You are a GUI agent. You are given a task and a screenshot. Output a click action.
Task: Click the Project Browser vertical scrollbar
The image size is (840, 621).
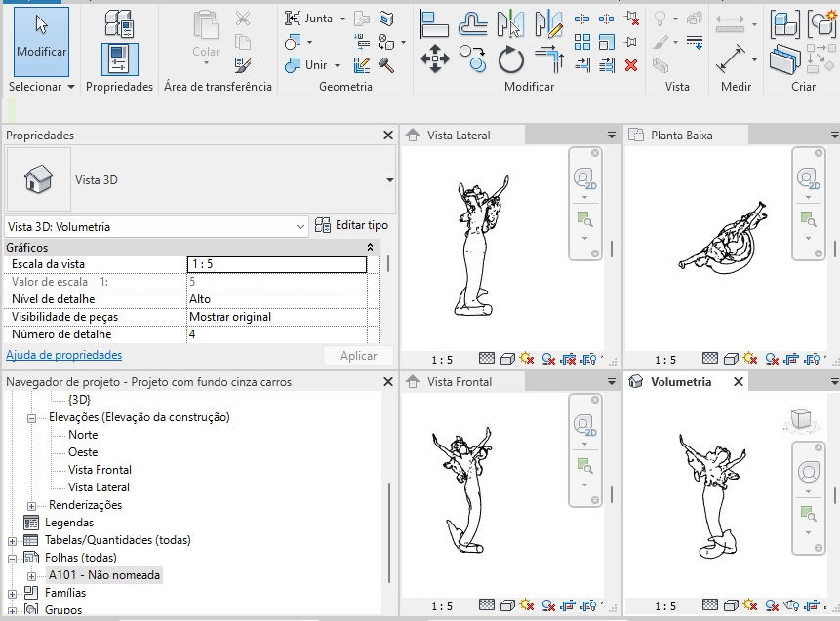click(389, 532)
